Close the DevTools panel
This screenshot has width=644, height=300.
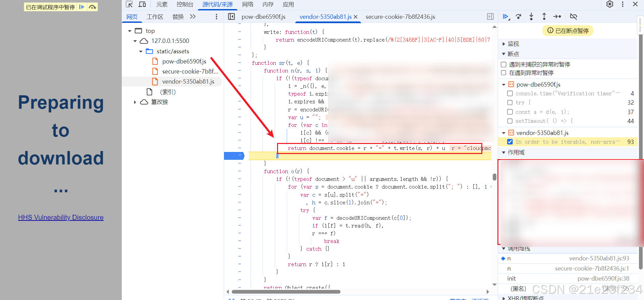[x=635, y=4]
